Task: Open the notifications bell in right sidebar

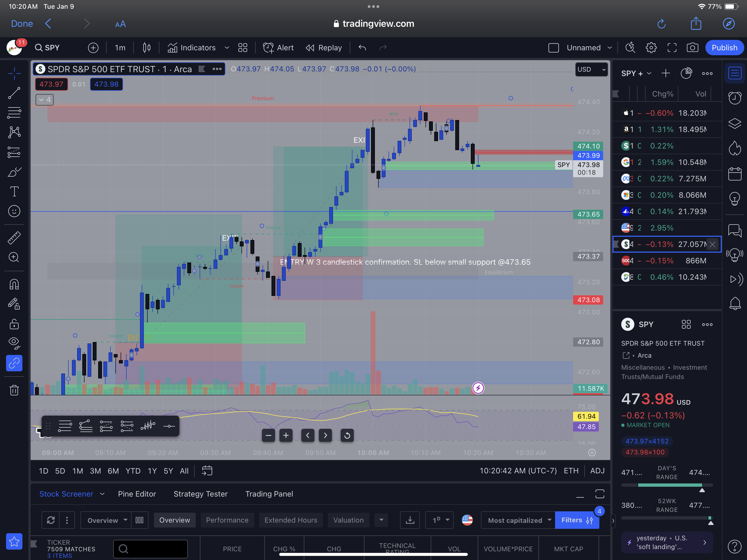Action: click(x=735, y=303)
